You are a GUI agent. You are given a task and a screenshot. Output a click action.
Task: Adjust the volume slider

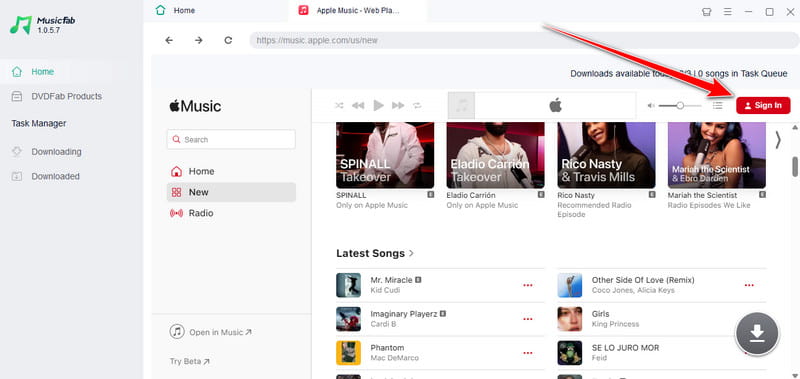click(680, 106)
